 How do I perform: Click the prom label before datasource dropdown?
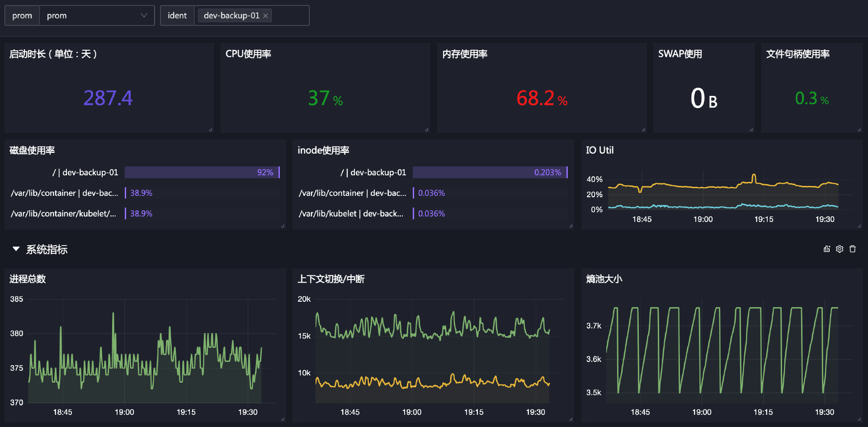click(x=22, y=15)
